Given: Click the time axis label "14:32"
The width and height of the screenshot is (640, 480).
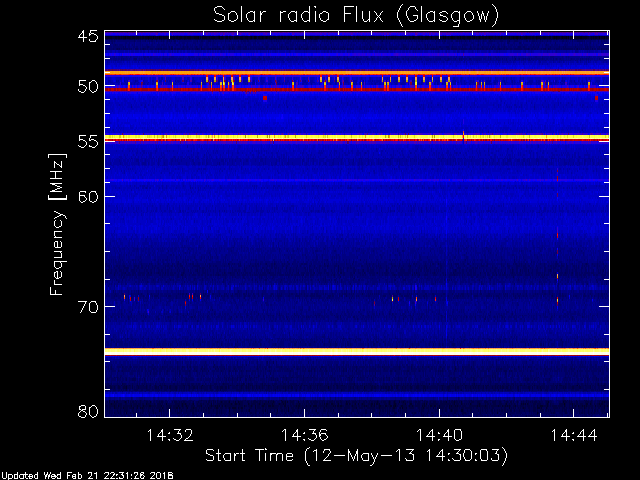Looking at the screenshot, I should point(169,435).
